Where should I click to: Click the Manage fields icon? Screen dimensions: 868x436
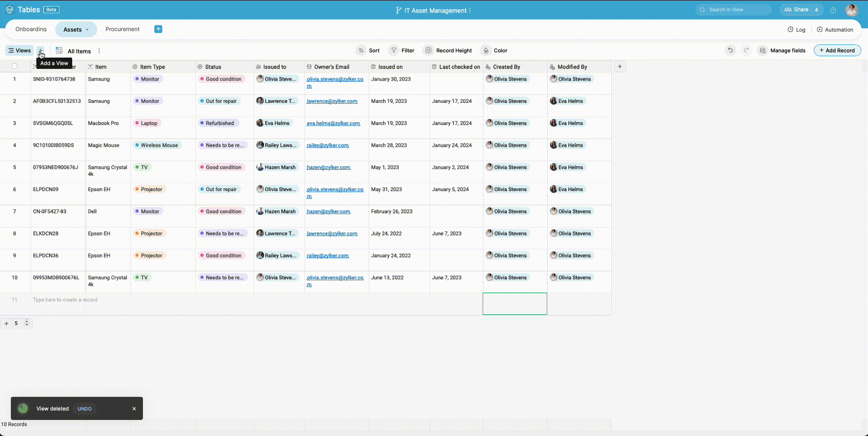pyautogui.click(x=763, y=50)
